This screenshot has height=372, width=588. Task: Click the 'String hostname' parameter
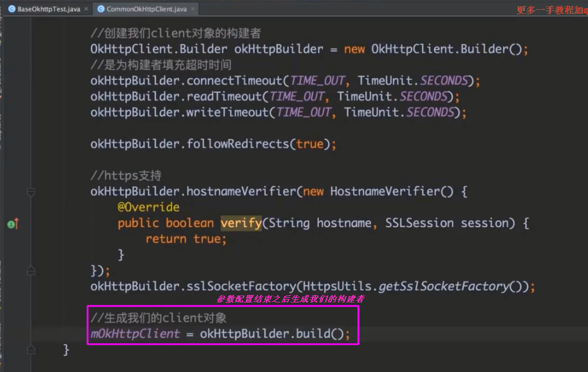pyautogui.click(x=320, y=223)
